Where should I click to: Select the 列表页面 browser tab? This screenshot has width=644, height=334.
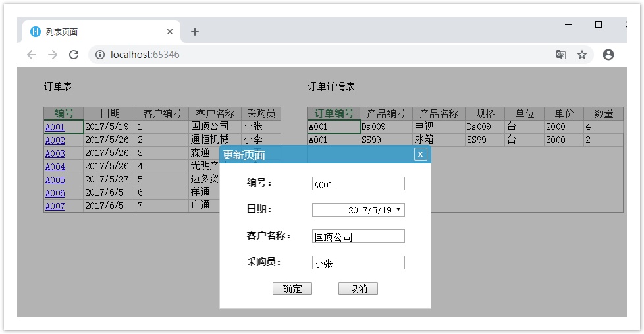tap(99, 32)
